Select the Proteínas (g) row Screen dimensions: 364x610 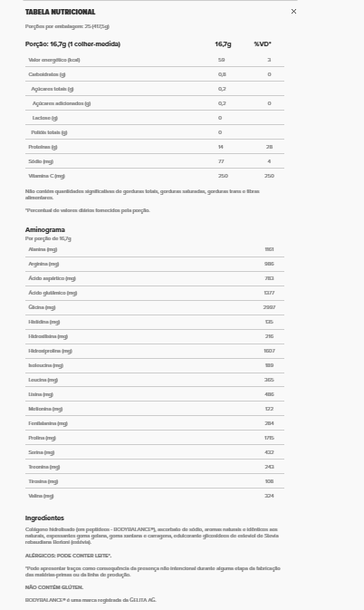click(155, 147)
